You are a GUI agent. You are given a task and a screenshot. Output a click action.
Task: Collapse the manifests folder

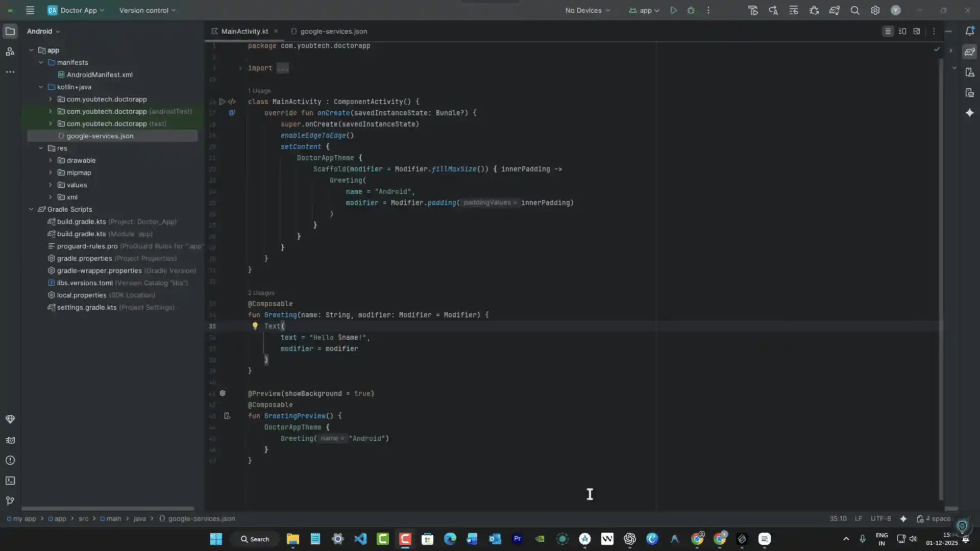tap(41, 62)
